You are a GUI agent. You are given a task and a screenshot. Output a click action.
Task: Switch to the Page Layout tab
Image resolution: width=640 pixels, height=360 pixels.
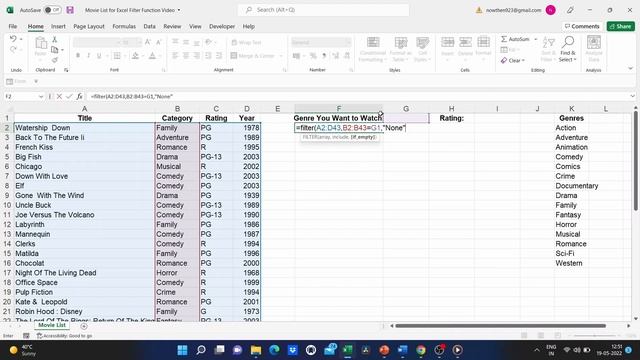[x=89, y=26]
